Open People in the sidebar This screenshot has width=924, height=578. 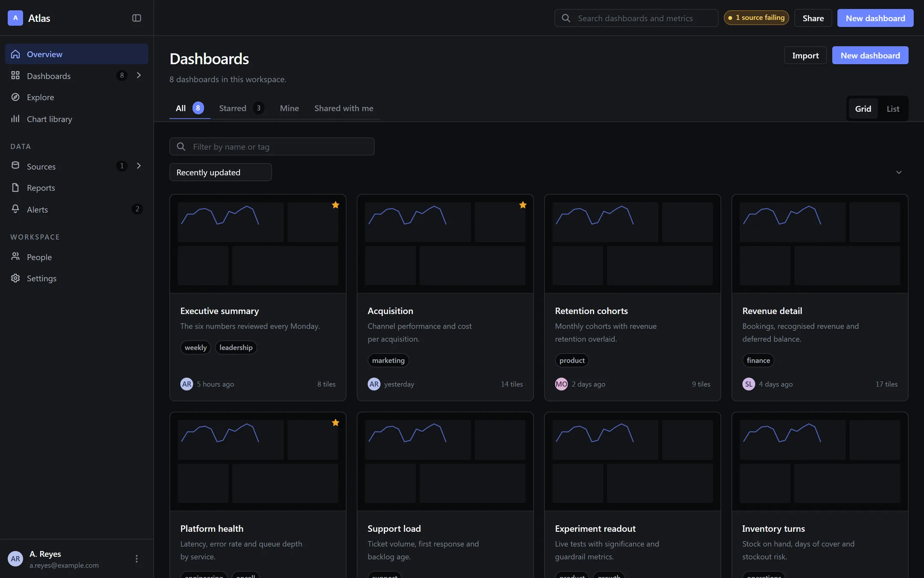pyautogui.click(x=77, y=257)
